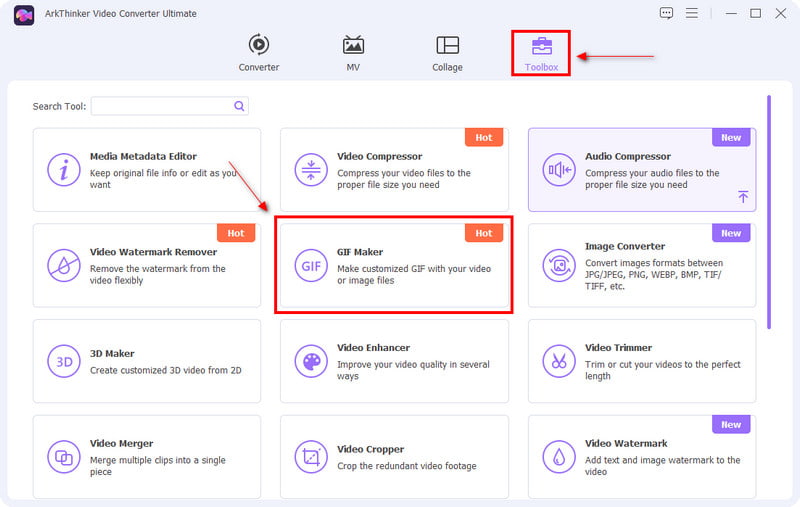Click text "Crop the redundant video footage"

[407, 466]
